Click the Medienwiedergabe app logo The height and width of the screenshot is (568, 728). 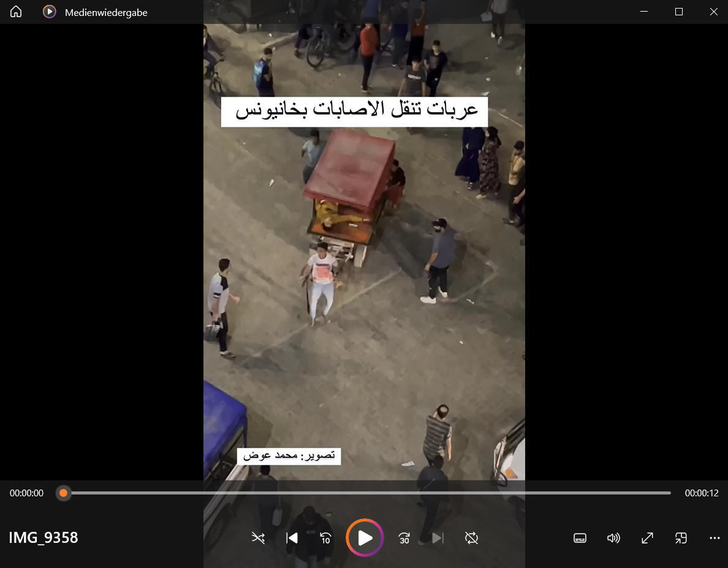49,12
